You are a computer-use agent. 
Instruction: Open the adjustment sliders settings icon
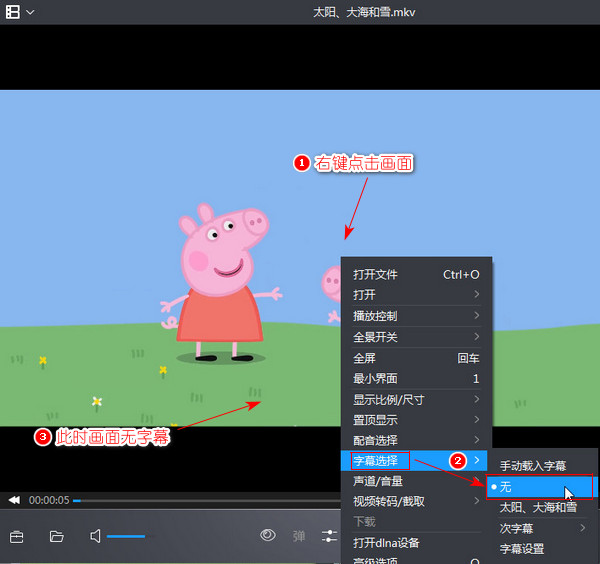(x=329, y=536)
